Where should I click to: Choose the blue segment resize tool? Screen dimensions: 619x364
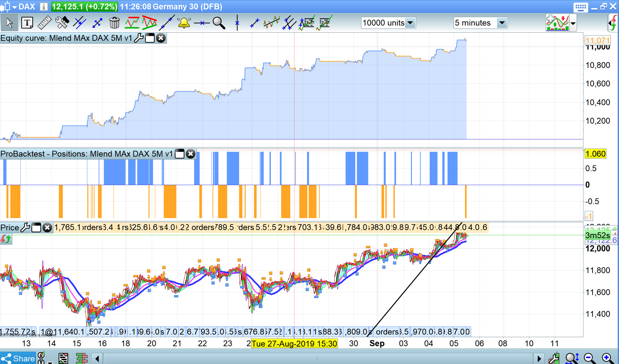click(97, 23)
